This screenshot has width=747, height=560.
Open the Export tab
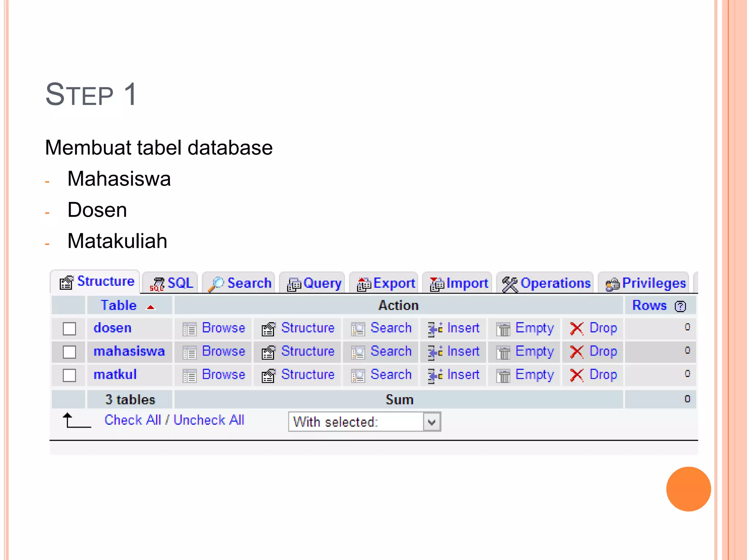click(384, 283)
